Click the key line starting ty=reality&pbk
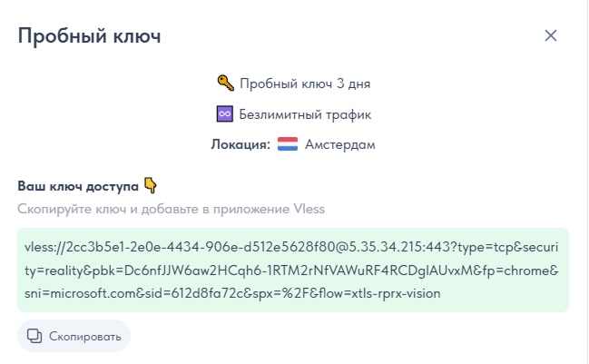This screenshot has width=589, height=364. pyautogui.click(x=293, y=271)
